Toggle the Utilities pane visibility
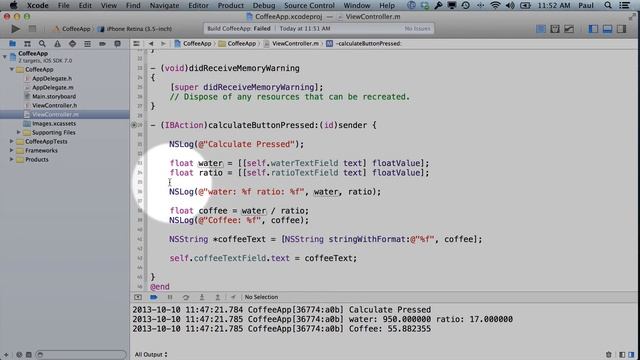Image resolution: width=640 pixels, height=360 pixels. click(622, 29)
